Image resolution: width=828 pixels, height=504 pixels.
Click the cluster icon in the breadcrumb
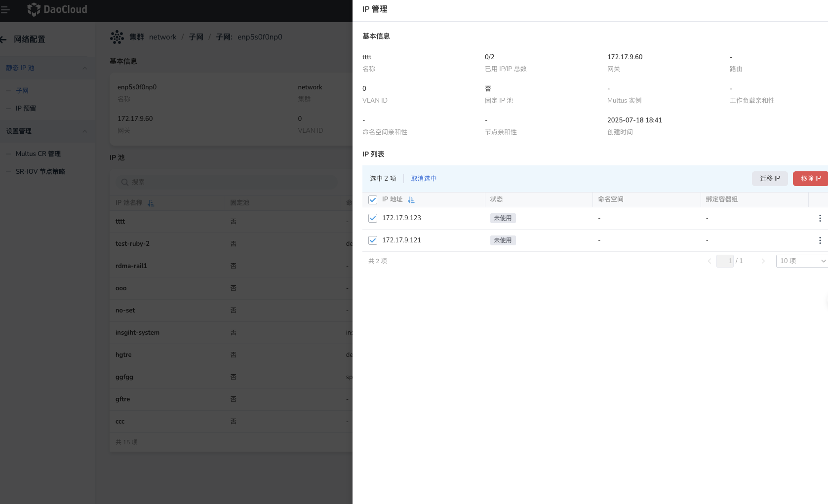(117, 37)
